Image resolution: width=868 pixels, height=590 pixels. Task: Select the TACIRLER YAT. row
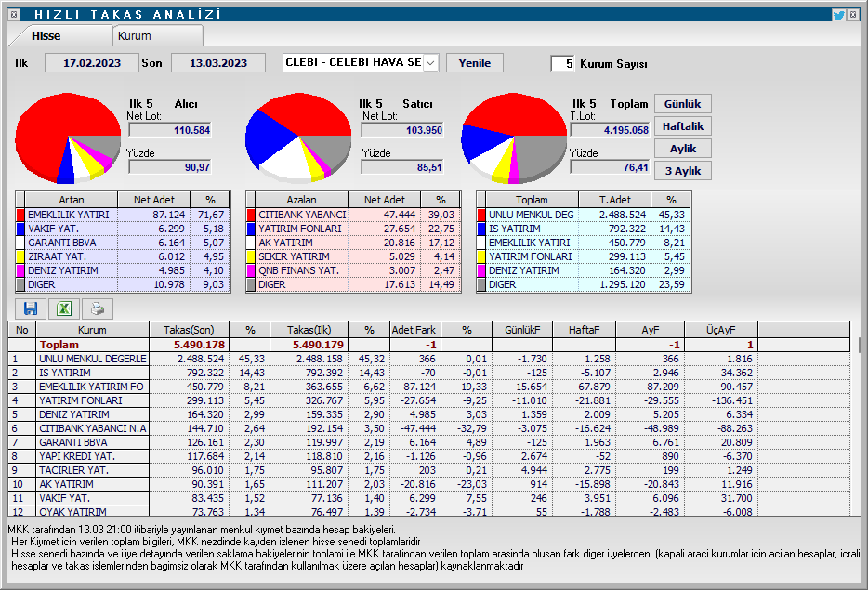(429, 470)
